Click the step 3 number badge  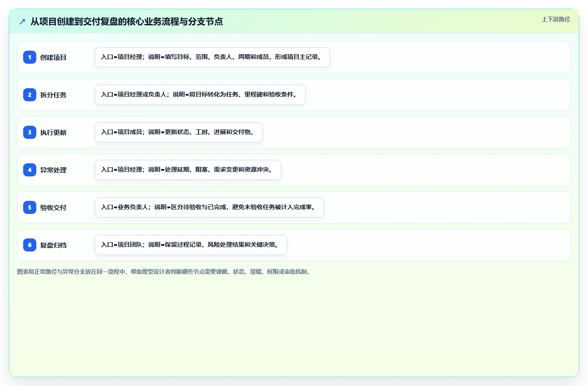30,132
